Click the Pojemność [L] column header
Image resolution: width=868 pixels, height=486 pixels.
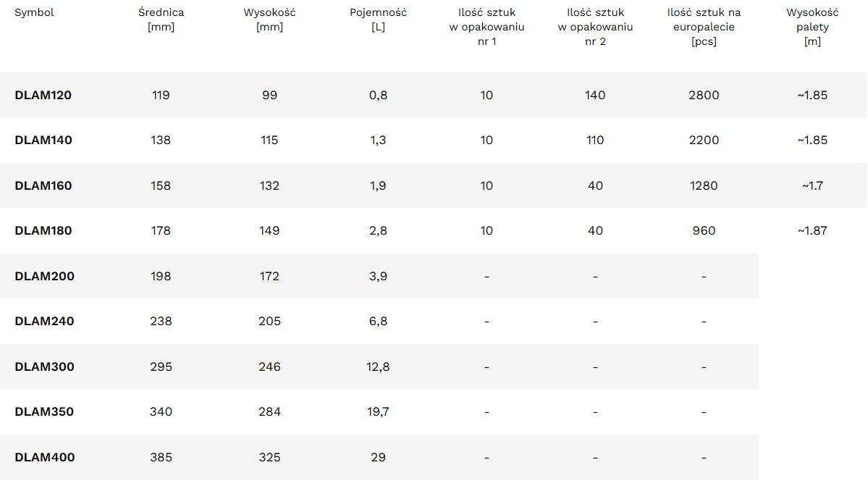[x=378, y=20]
